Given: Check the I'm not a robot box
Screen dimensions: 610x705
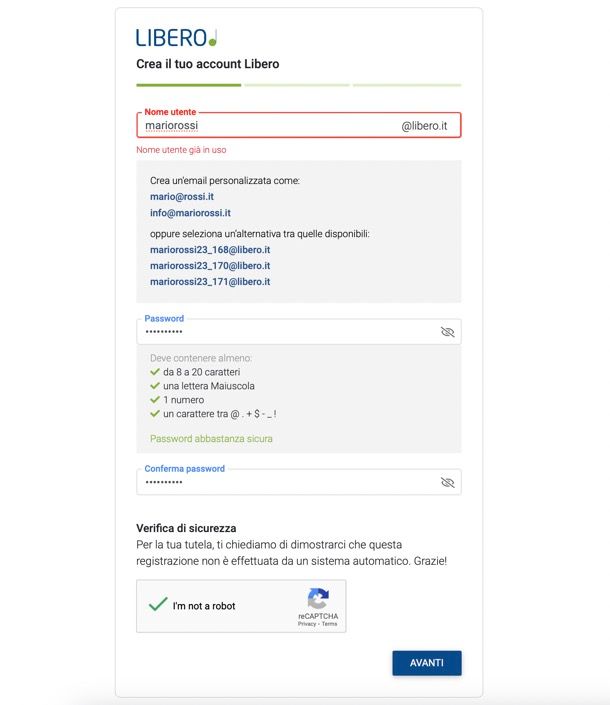Looking at the screenshot, I should tap(158, 605).
